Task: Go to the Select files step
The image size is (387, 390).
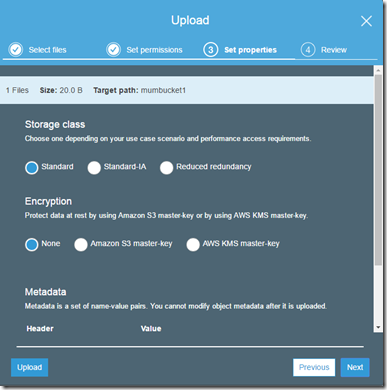Action: click(x=47, y=50)
